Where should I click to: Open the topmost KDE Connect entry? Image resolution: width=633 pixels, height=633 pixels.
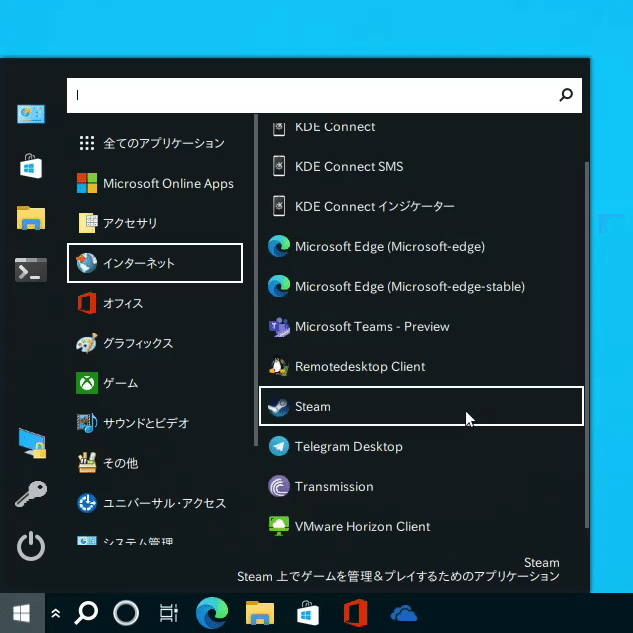[x=421, y=128]
